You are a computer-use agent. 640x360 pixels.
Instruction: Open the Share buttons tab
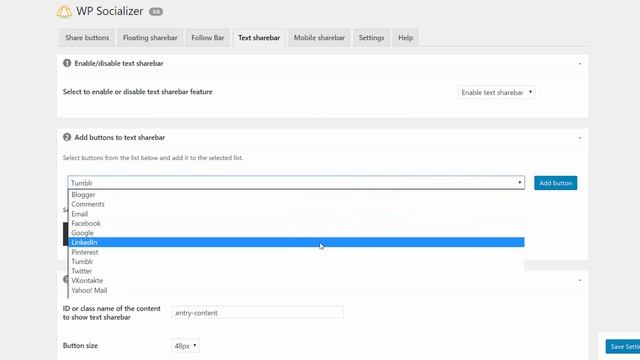[87, 38]
